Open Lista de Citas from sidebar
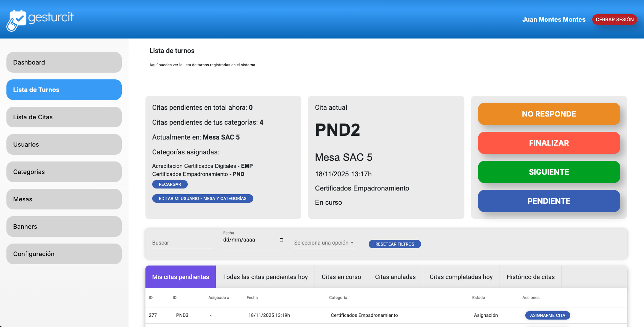644x327 pixels. pyautogui.click(x=64, y=117)
